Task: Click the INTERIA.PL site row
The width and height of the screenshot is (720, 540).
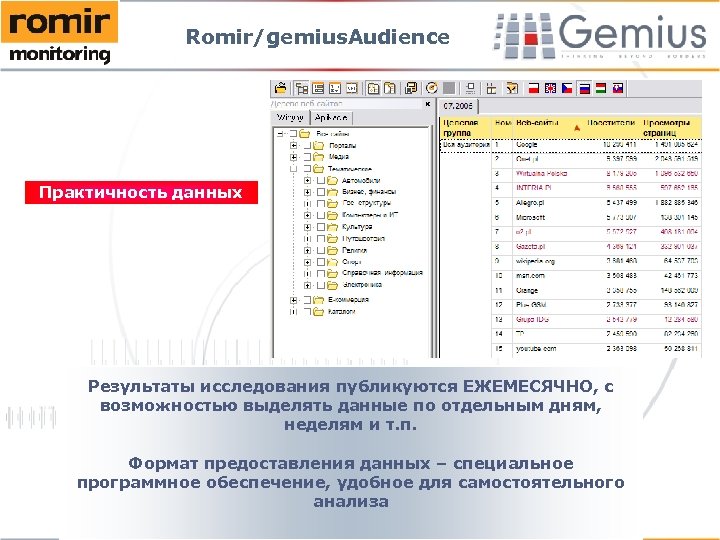Action: [596, 188]
